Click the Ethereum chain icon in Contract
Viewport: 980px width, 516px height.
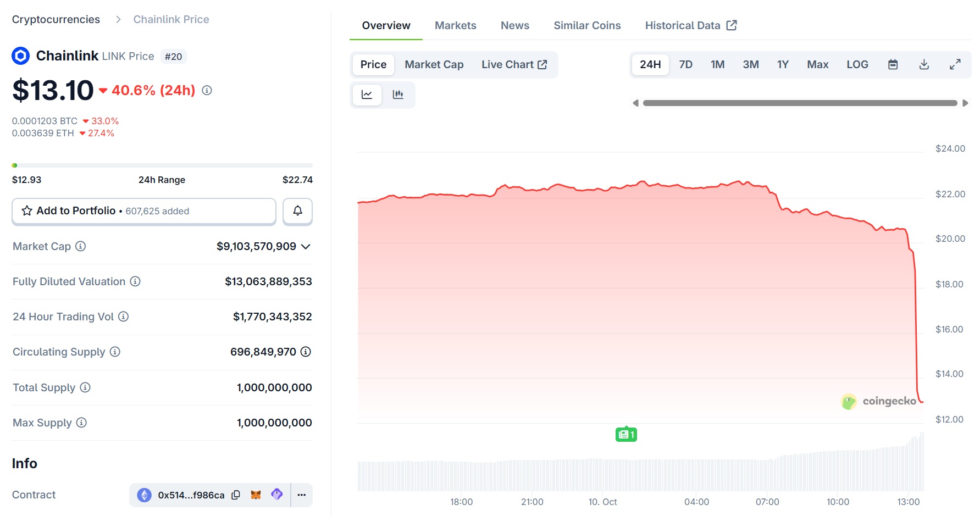[145, 495]
